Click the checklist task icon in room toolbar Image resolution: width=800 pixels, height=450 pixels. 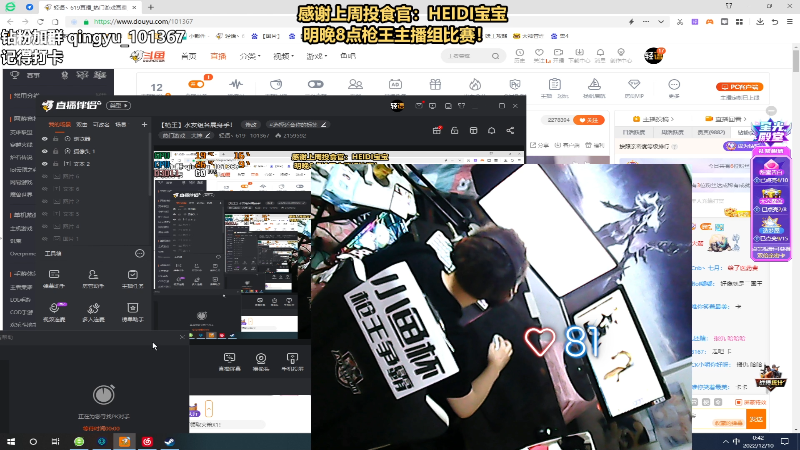click(x=555, y=84)
